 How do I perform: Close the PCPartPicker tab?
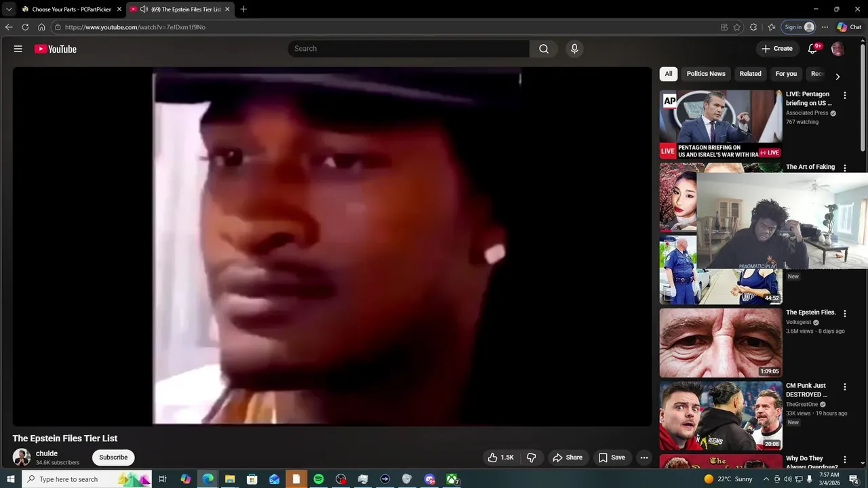tap(119, 9)
